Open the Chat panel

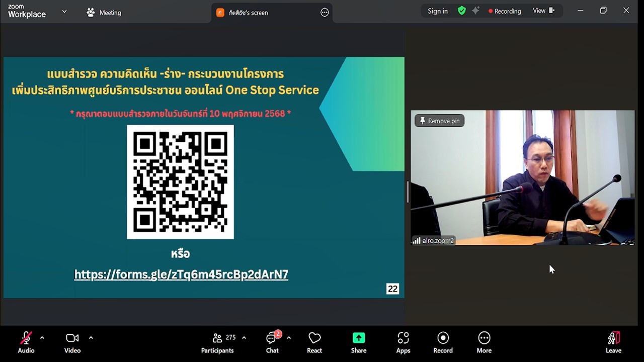(x=272, y=342)
